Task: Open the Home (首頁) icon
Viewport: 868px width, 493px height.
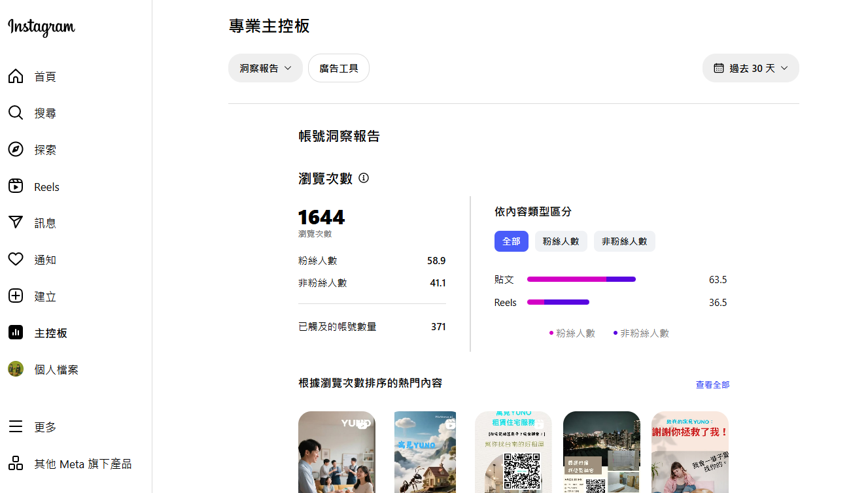Action: [16, 76]
